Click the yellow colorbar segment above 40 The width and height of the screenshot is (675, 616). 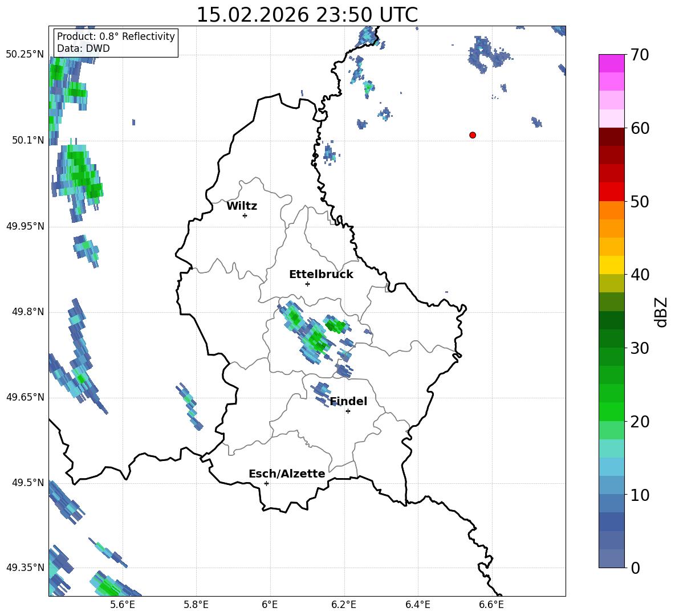coord(611,265)
